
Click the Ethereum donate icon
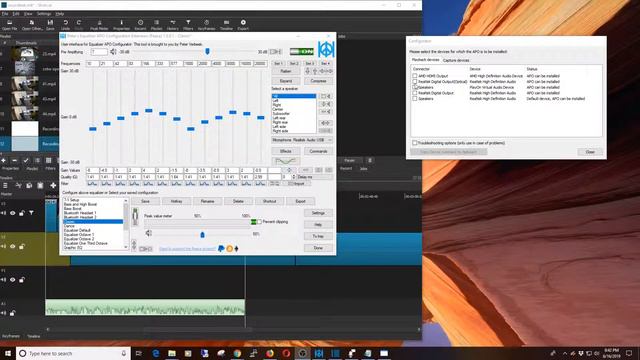pyautogui.click(x=236, y=248)
